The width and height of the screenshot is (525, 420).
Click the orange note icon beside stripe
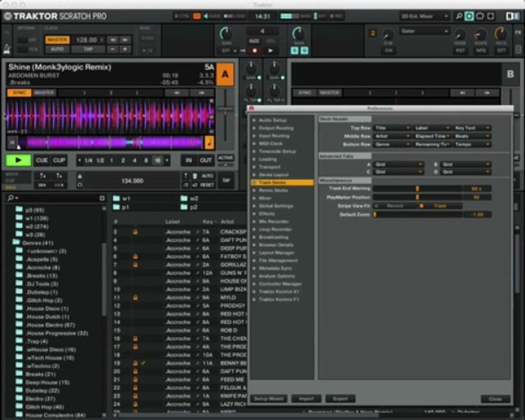[209, 143]
